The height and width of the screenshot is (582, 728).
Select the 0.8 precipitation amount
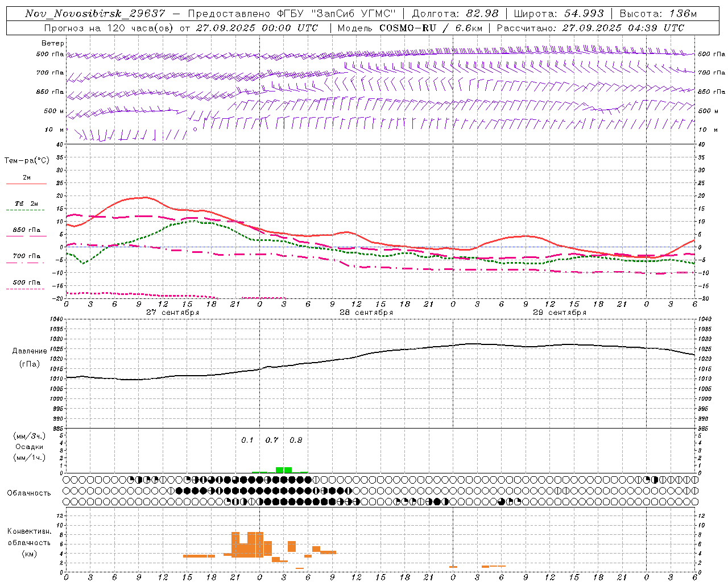[x=296, y=440]
